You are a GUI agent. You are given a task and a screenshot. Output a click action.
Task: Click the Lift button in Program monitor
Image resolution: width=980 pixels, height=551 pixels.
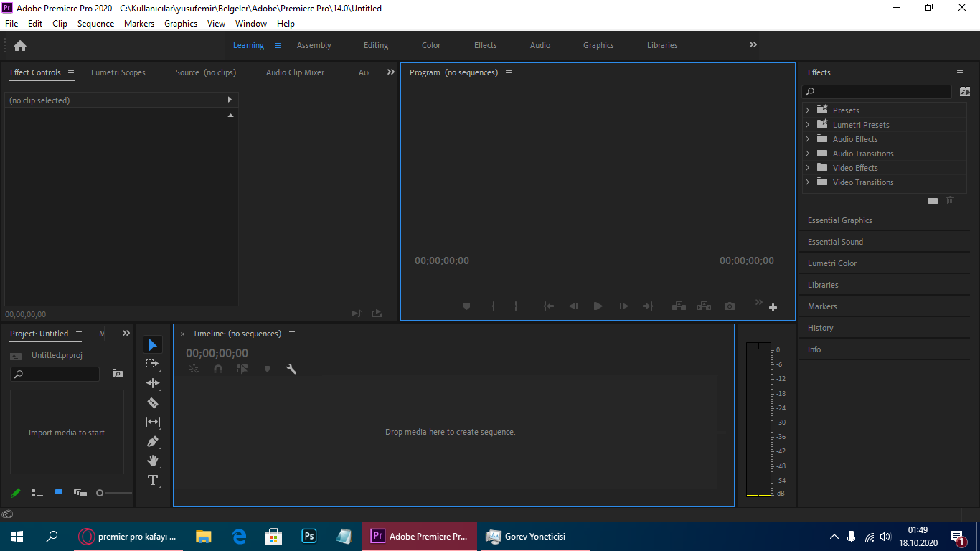(x=679, y=306)
